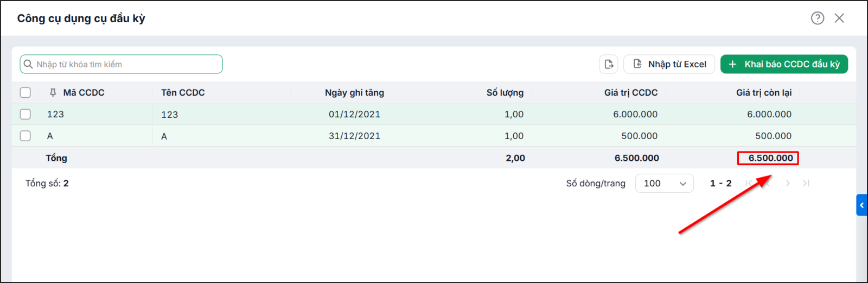Click Nhập từ Excel button
The height and width of the screenshot is (283, 868).
[x=669, y=64]
